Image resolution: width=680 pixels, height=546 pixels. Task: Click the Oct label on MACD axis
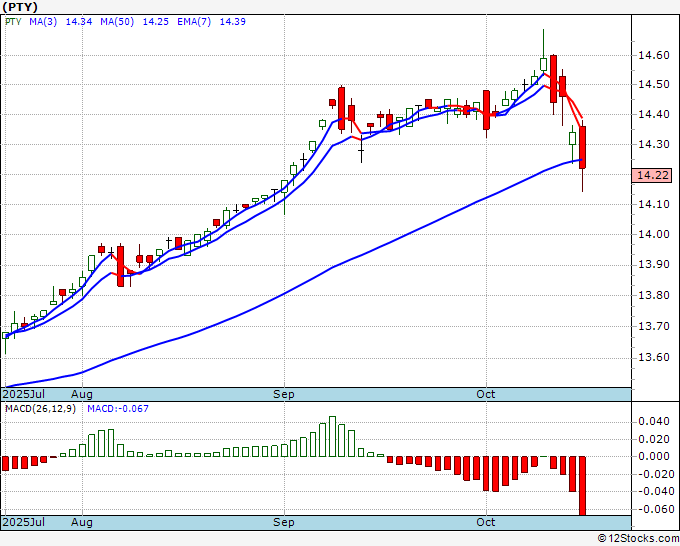pos(486,522)
